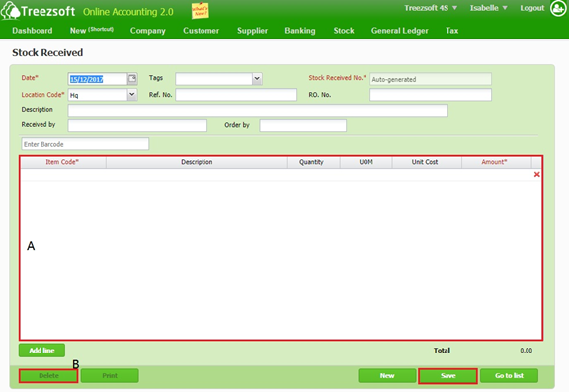Click the Enter Barcode field

85,144
